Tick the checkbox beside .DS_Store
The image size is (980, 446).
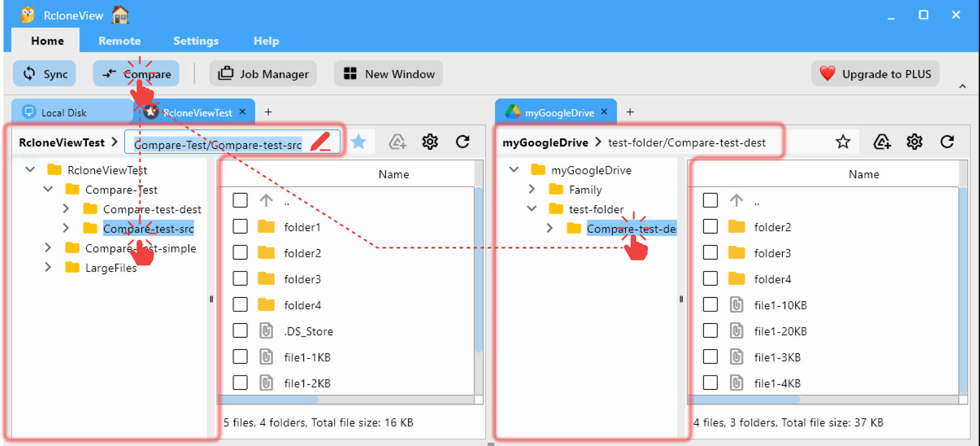click(x=240, y=331)
